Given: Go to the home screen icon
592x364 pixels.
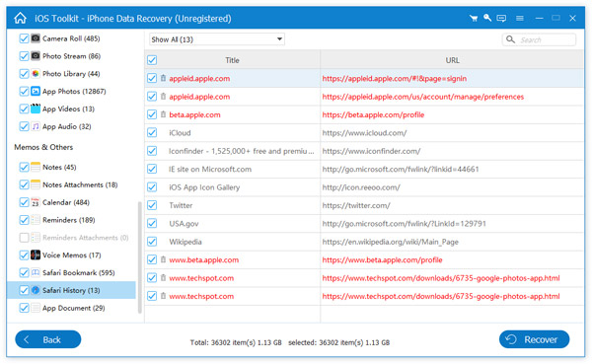Looking at the screenshot, I should coord(20,18).
